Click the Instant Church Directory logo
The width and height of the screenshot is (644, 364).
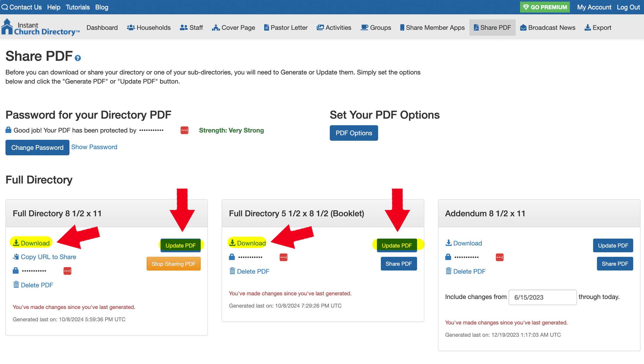[x=40, y=28]
